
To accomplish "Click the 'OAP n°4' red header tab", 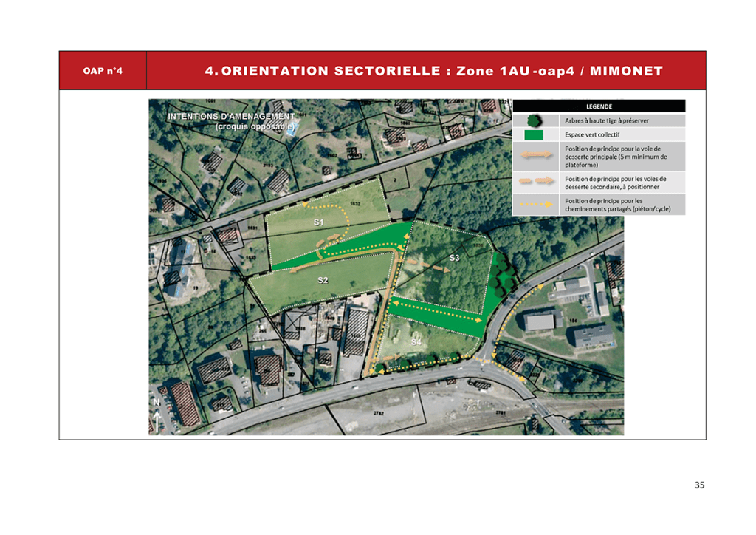I will (x=103, y=71).
